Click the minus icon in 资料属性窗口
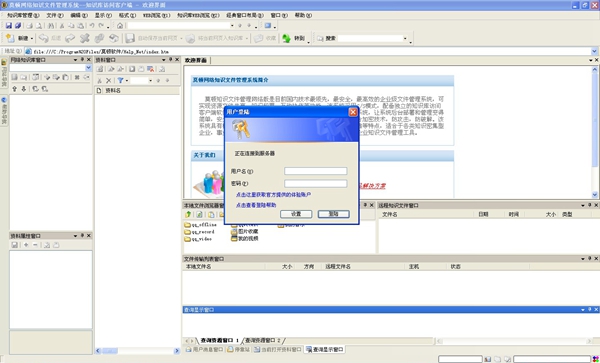 35,245
